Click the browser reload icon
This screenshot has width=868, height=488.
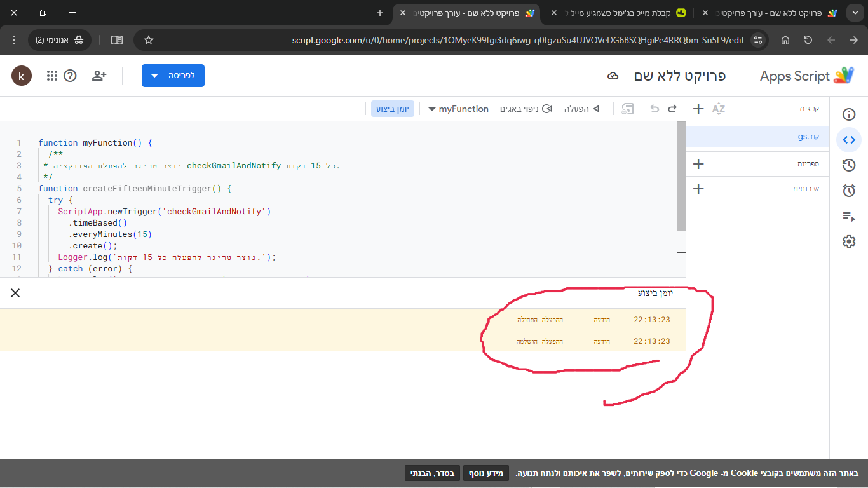coord(808,40)
